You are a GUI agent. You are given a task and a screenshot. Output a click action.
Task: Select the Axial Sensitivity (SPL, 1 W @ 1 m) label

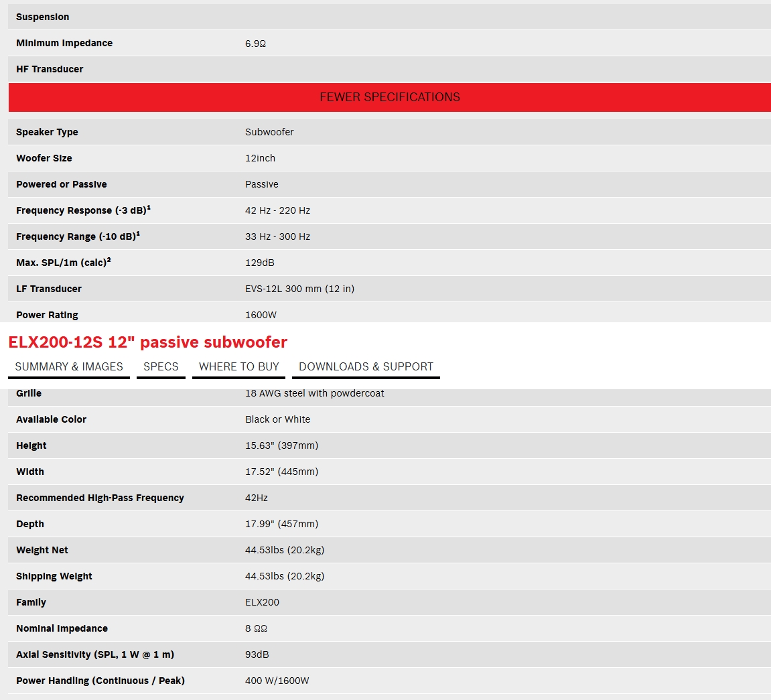(x=95, y=654)
